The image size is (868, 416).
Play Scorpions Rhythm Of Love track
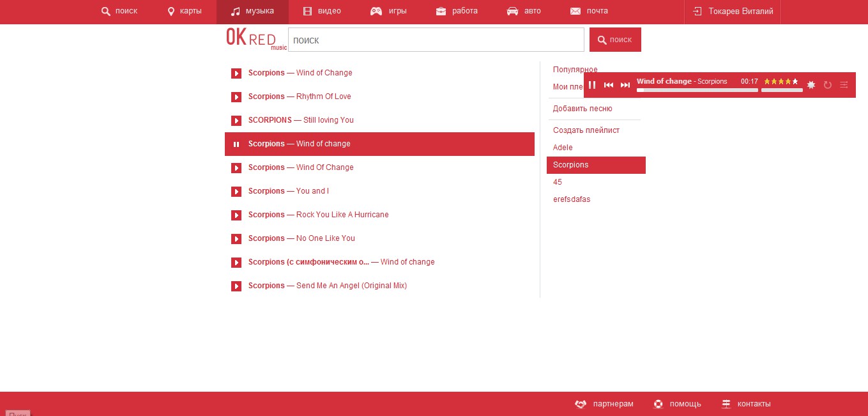(x=236, y=97)
